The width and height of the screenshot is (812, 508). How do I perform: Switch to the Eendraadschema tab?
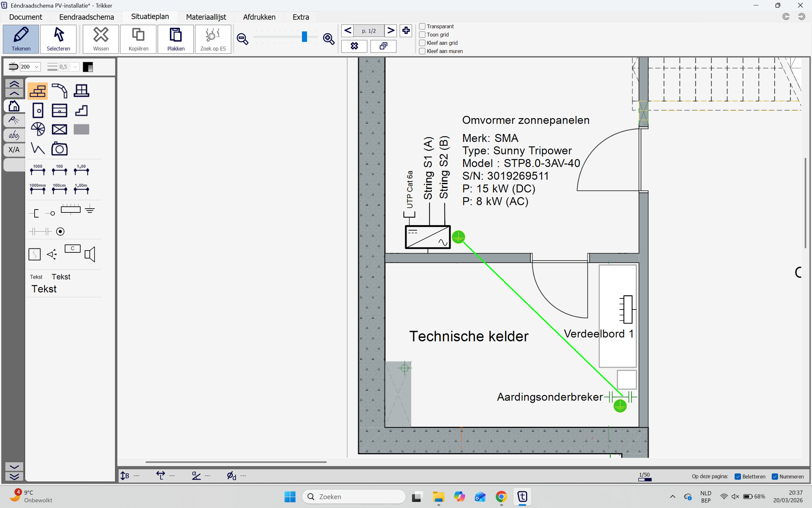coord(86,17)
